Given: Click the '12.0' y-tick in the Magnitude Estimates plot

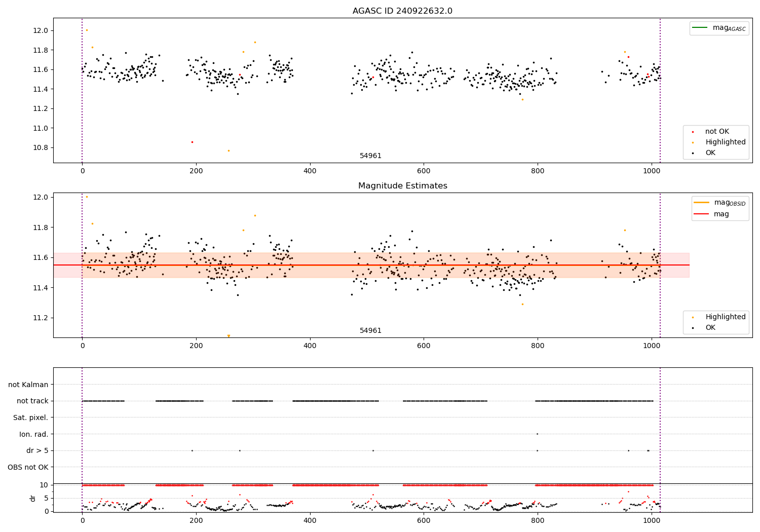Looking at the screenshot, I should pyautogui.click(x=40, y=197).
